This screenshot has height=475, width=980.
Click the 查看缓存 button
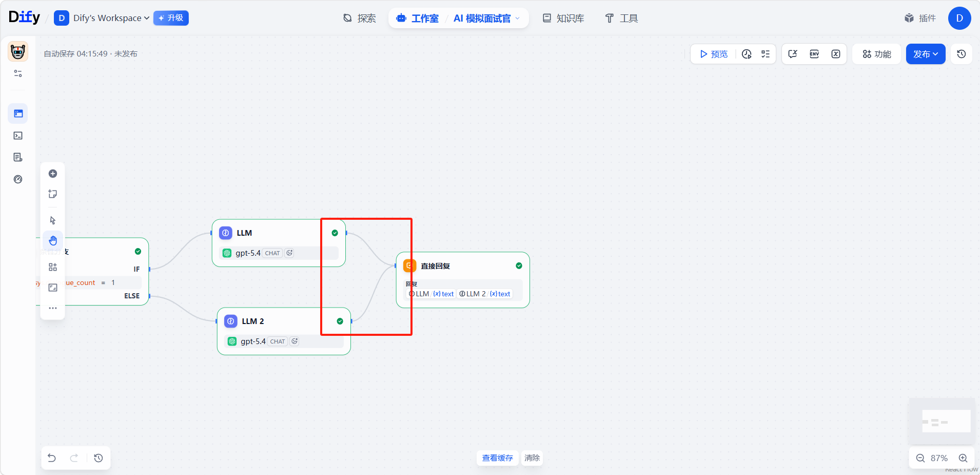click(x=497, y=458)
